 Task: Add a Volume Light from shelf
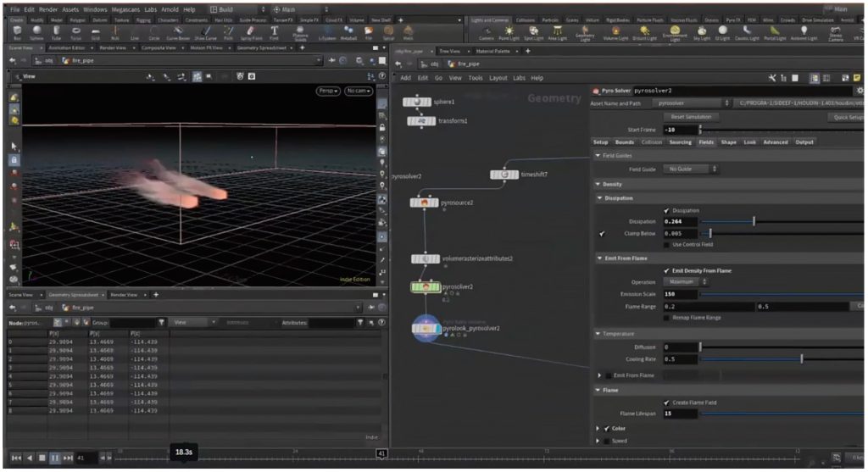(x=614, y=33)
